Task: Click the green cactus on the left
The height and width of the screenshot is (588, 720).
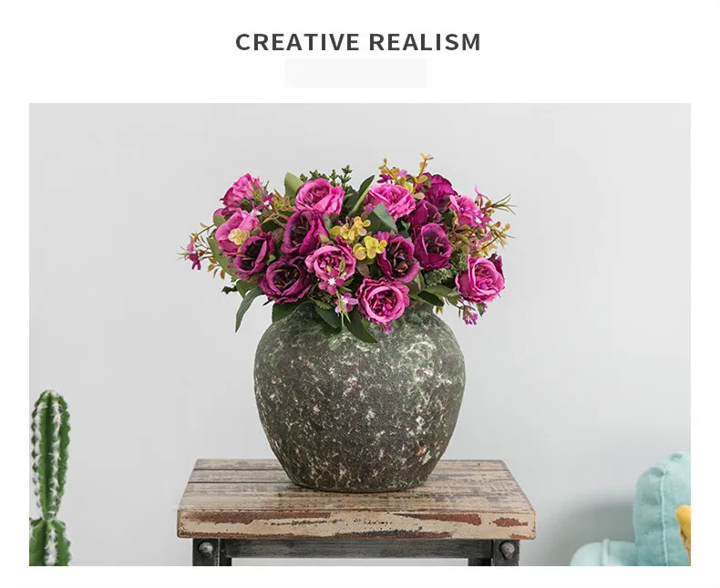Action: tap(49, 478)
